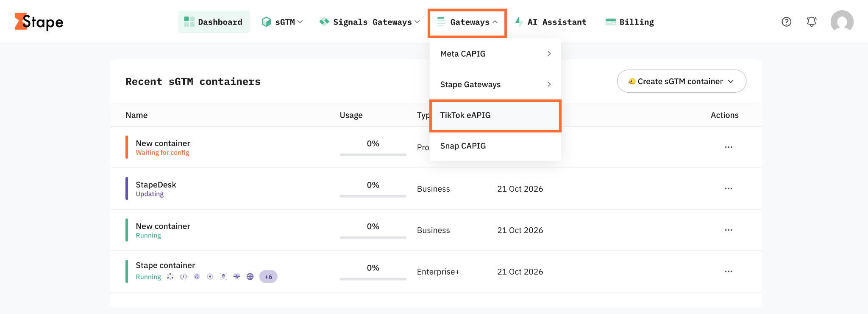This screenshot has width=868, height=314.
Task: Click the Recent sGTM containers heading
Action: 193,81
